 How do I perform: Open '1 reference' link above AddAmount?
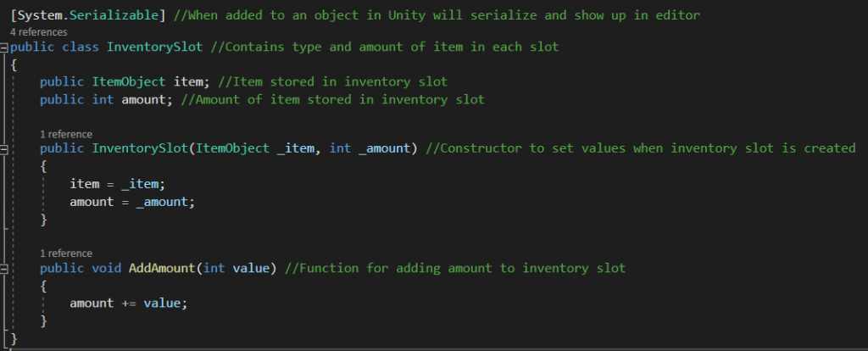pos(66,253)
